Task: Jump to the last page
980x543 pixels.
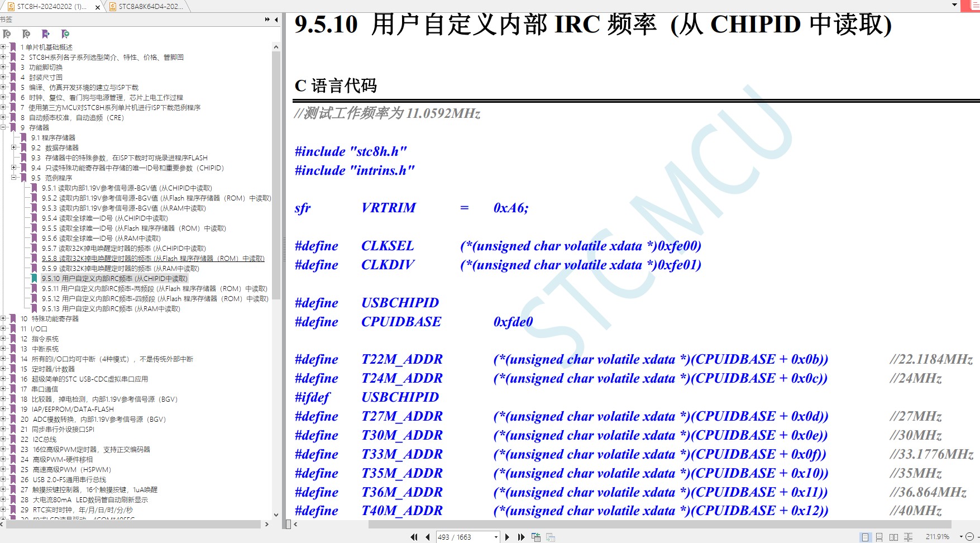Action: (x=521, y=537)
